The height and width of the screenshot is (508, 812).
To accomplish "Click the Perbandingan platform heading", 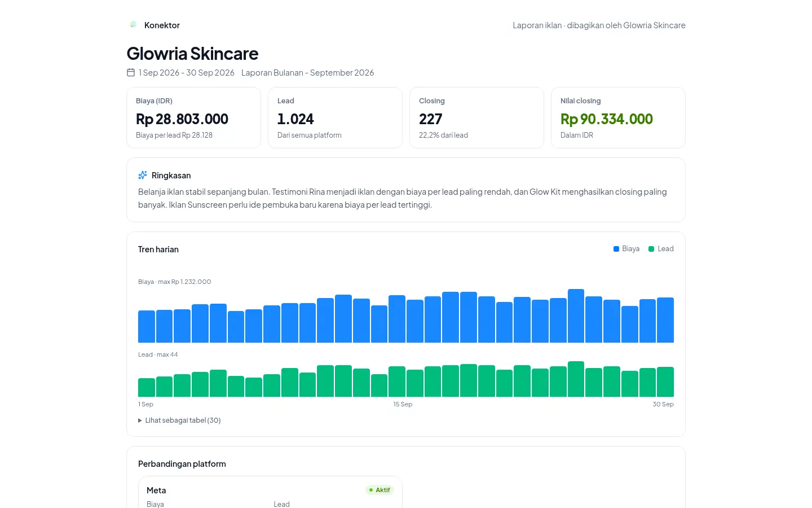I will 182,464.
